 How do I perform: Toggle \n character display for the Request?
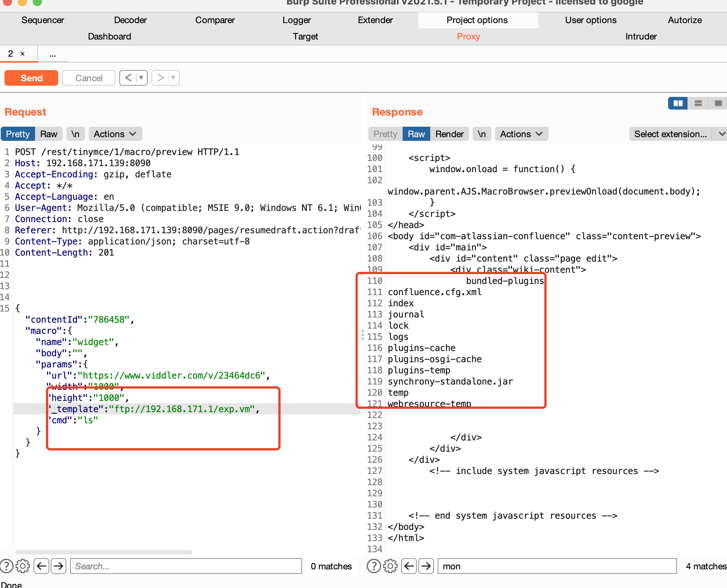click(x=75, y=134)
